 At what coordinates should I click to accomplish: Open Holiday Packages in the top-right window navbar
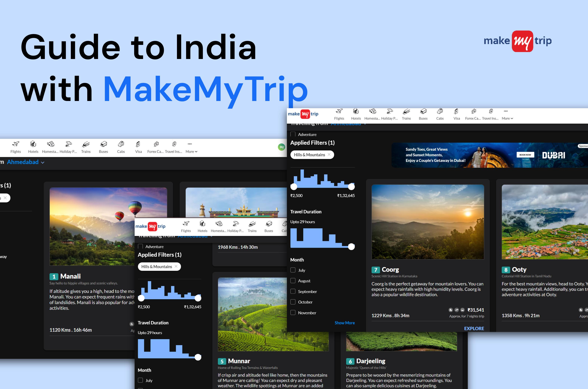click(x=389, y=114)
